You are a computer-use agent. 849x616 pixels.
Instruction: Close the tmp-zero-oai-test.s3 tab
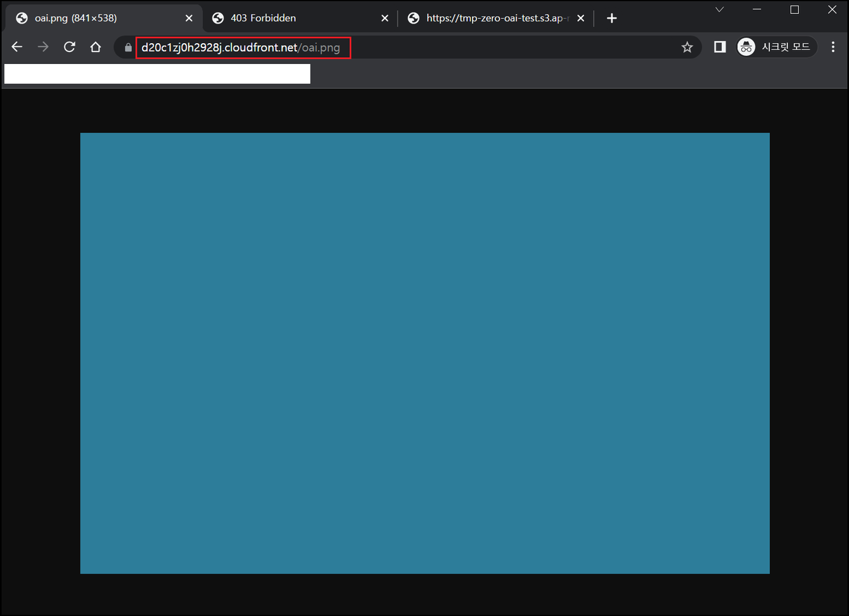click(x=580, y=18)
